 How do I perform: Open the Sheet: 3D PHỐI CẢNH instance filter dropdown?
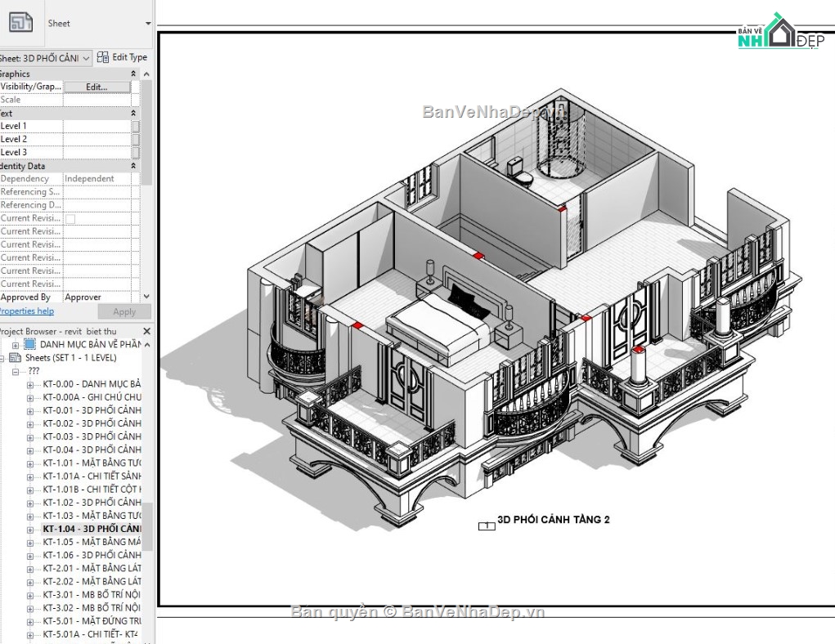point(86,58)
